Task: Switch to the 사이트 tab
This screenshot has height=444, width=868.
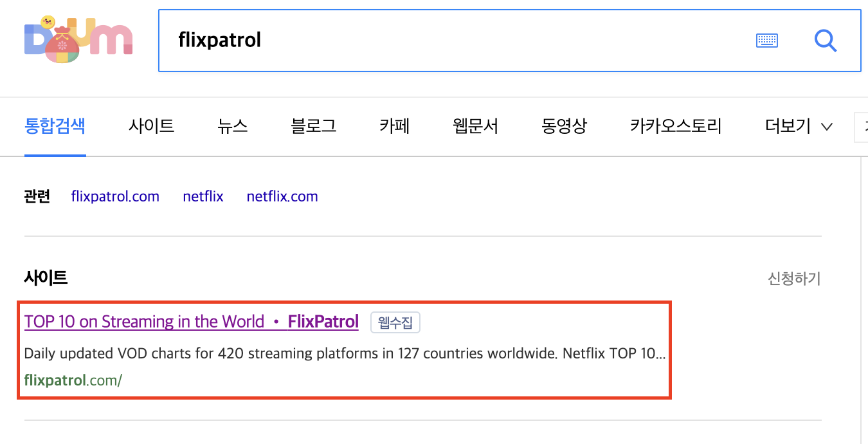Action: (151, 125)
